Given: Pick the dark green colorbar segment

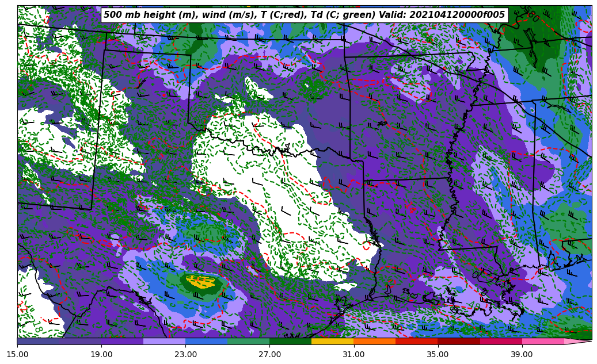Looking at the screenshot, I should coord(290,341).
